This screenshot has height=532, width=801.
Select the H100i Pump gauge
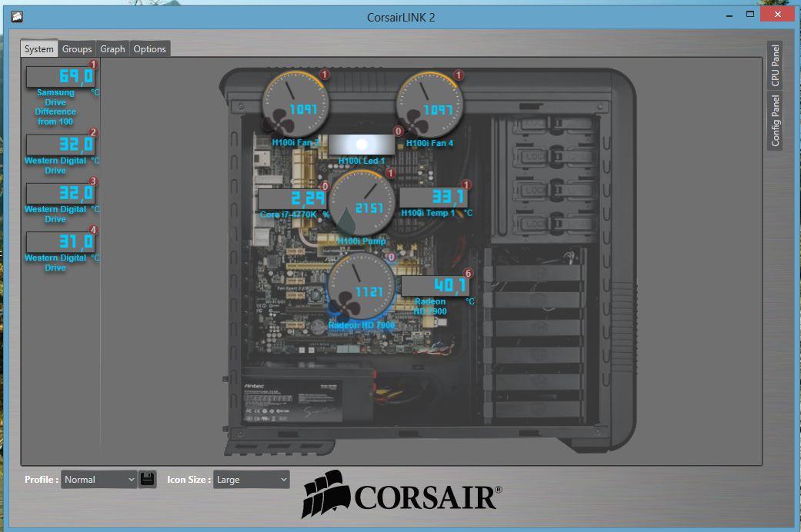(x=362, y=203)
